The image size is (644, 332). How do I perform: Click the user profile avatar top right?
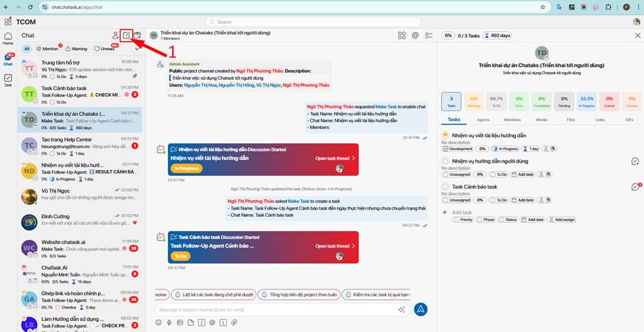(x=636, y=22)
